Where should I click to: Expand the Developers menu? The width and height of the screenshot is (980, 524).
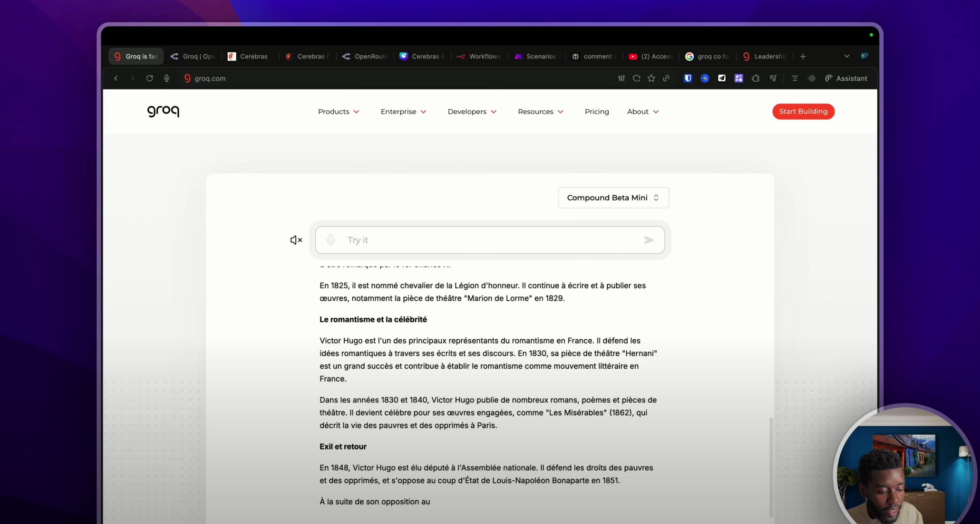click(472, 112)
